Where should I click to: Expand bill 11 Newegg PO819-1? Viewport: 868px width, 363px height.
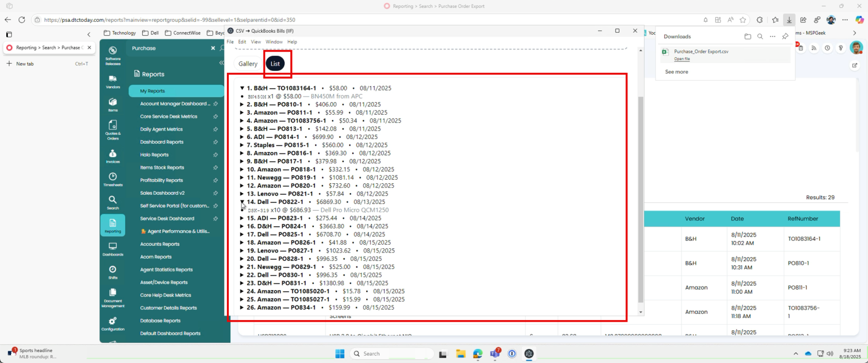(242, 178)
